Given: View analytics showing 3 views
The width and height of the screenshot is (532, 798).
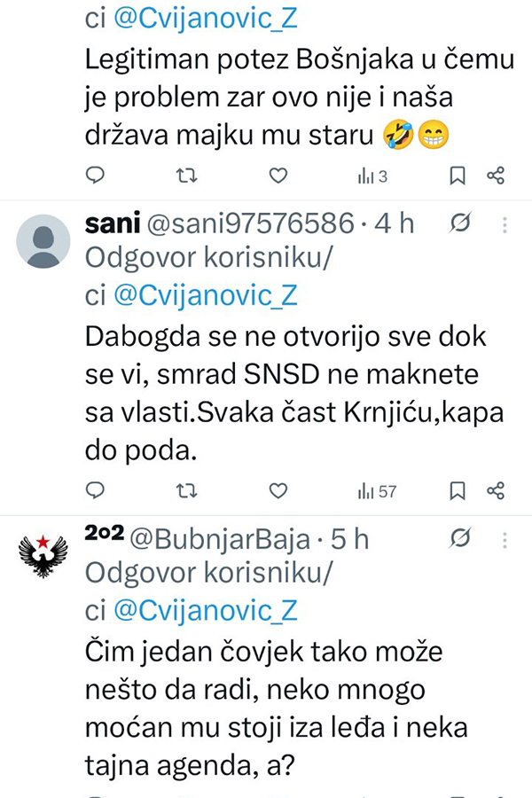Looking at the screenshot, I should [372, 176].
